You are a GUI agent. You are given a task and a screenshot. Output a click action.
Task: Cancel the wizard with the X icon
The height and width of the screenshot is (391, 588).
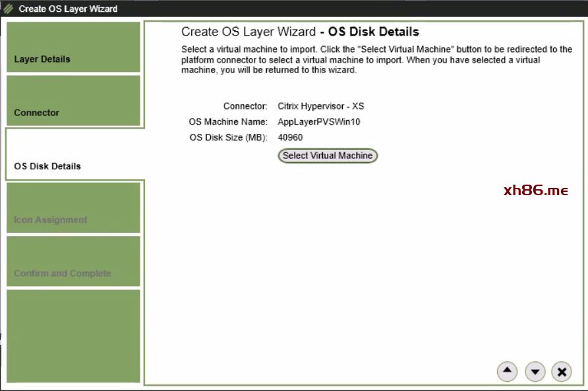562,372
